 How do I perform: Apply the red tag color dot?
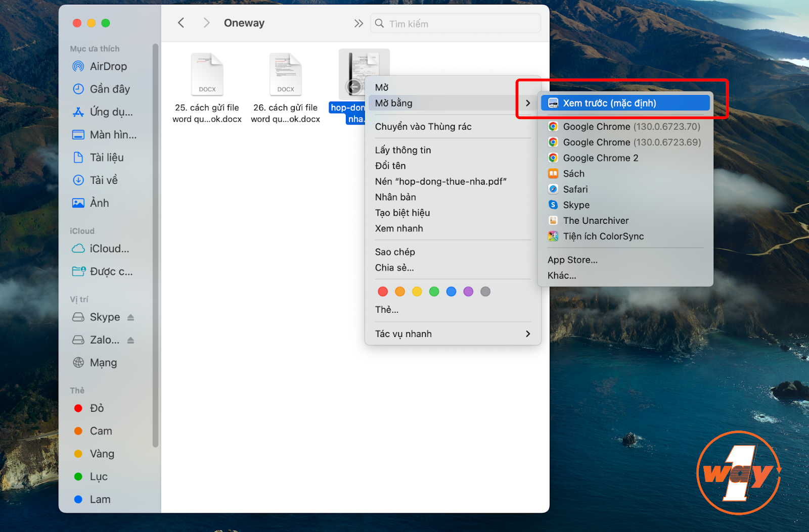(x=383, y=292)
